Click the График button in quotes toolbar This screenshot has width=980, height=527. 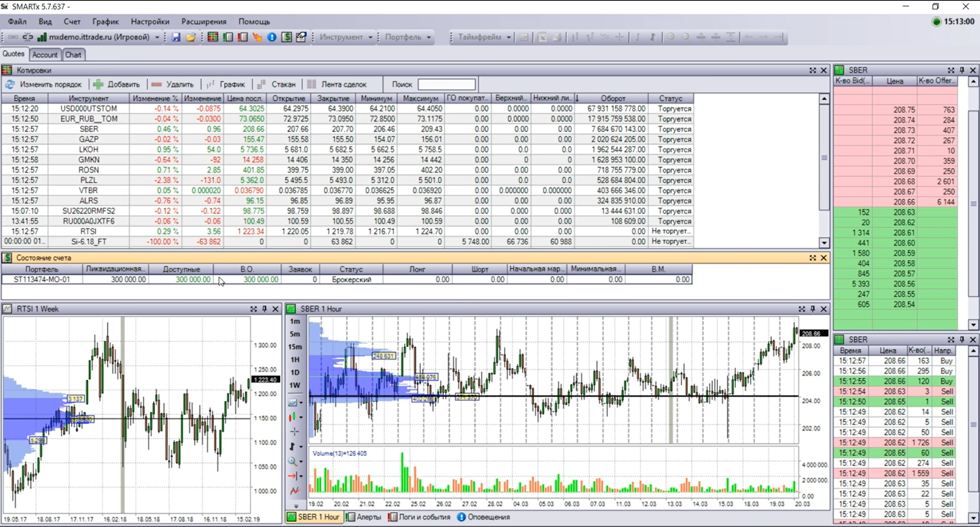coord(226,84)
